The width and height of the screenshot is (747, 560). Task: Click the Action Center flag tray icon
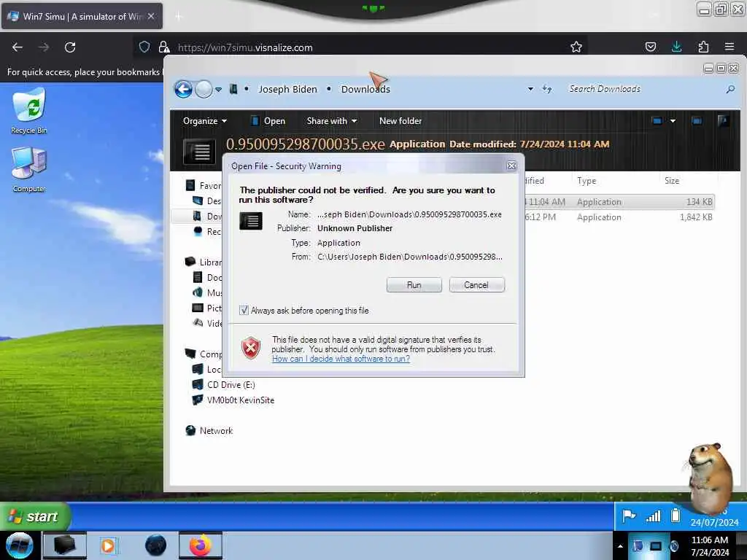[629, 516]
